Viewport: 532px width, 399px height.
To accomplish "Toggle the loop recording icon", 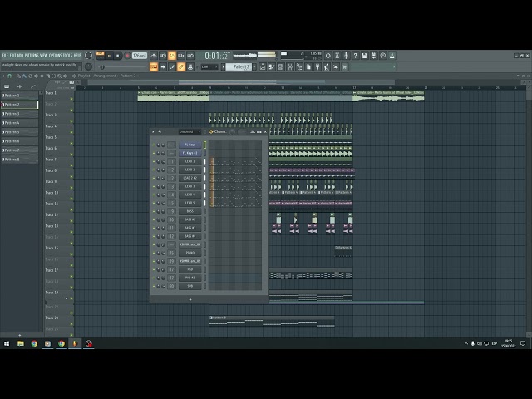I will [190, 56].
